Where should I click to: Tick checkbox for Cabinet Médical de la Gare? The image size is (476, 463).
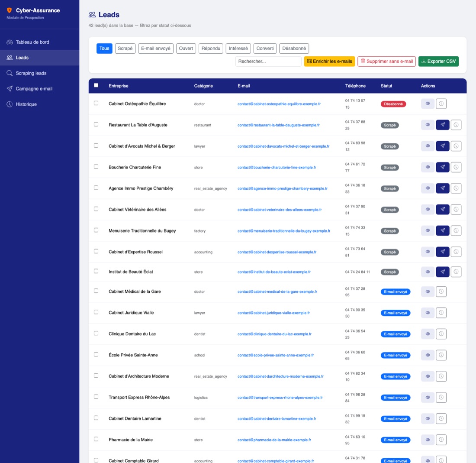[96, 291]
